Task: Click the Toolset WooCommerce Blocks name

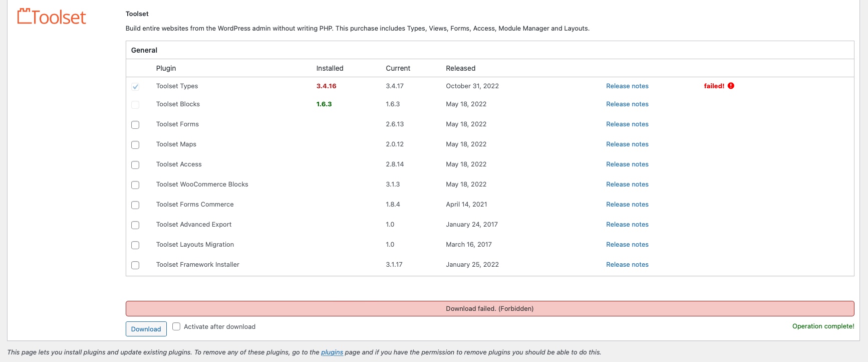Action: pyautogui.click(x=202, y=185)
